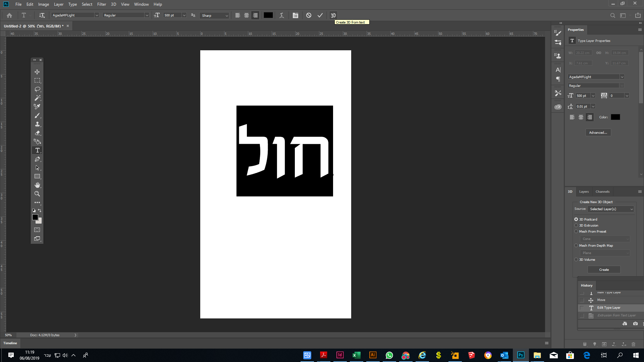644x362 pixels.
Task: Select the Move tool
Action: 37,72
